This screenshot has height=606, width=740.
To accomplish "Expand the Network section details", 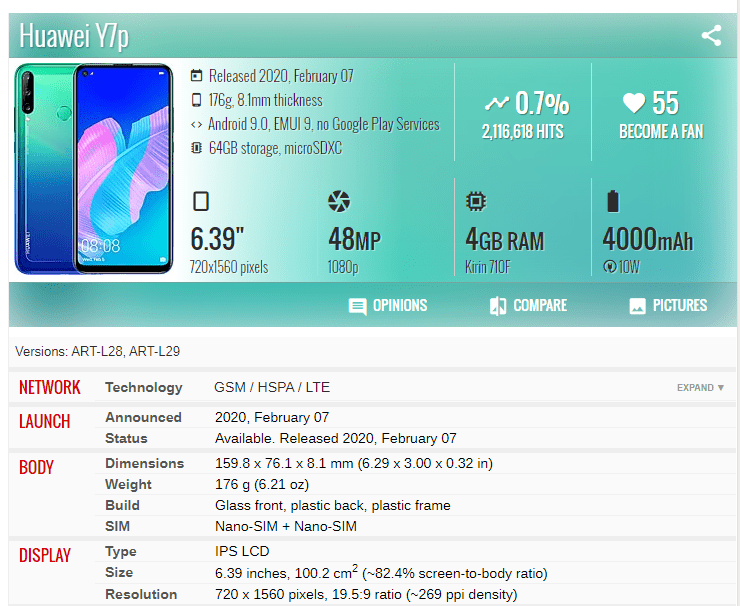I will [x=700, y=387].
